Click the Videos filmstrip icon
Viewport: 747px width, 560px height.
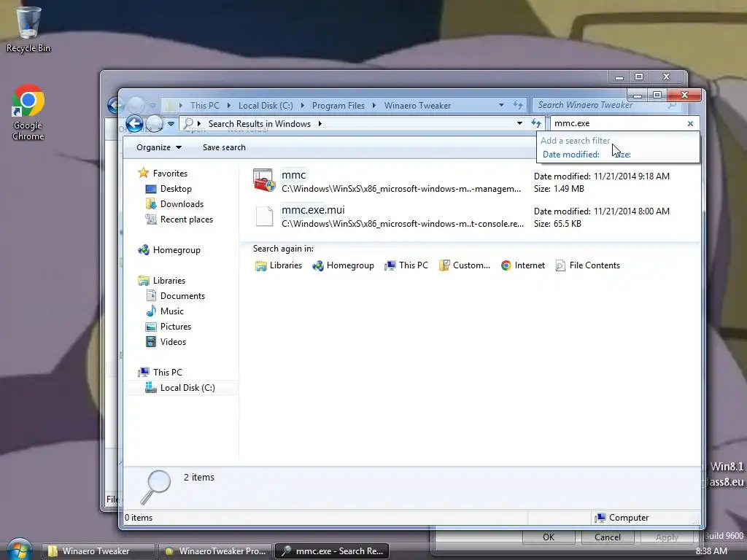151,341
